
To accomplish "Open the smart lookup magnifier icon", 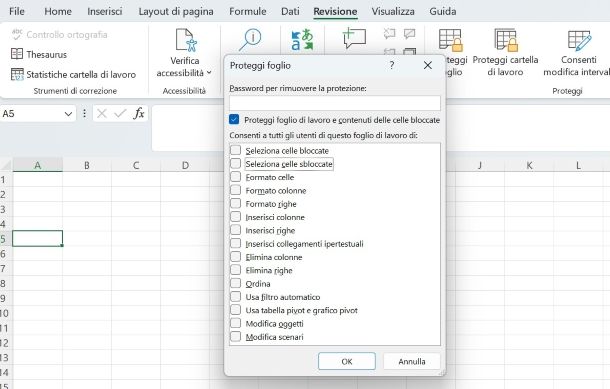I will click(x=250, y=40).
